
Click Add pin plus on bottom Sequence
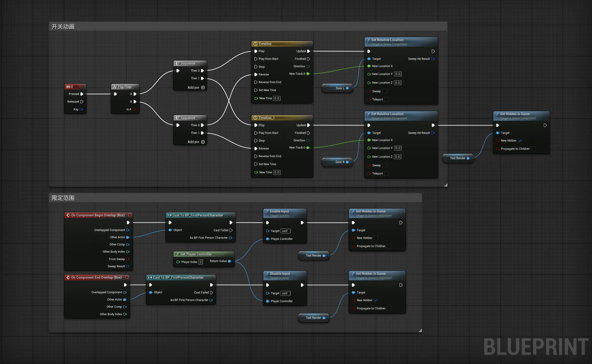point(203,142)
